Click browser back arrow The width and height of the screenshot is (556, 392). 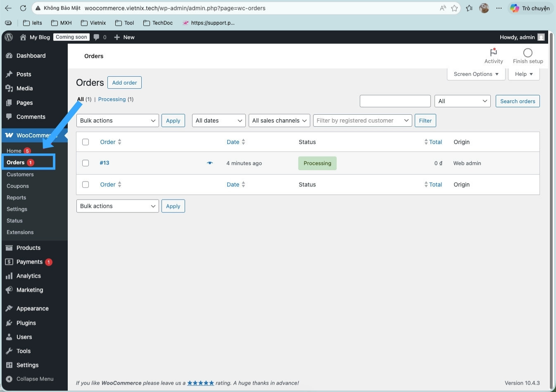pos(8,8)
